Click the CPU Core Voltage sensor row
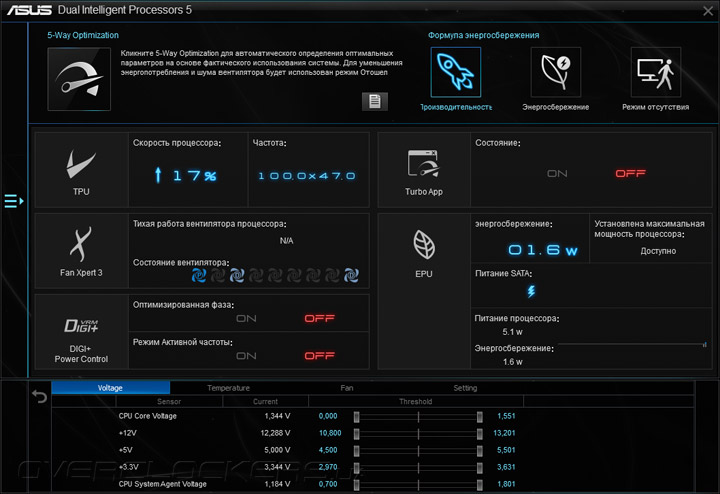 [x=317, y=416]
